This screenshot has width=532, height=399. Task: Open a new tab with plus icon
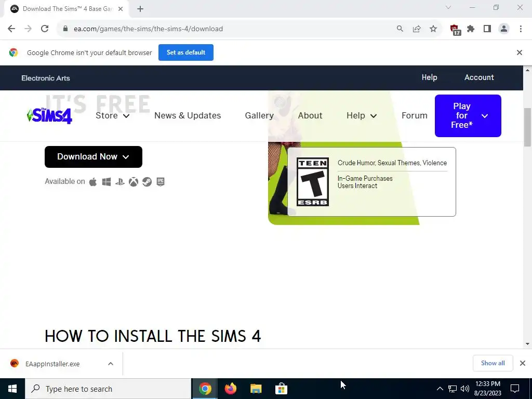tap(140, 9)
